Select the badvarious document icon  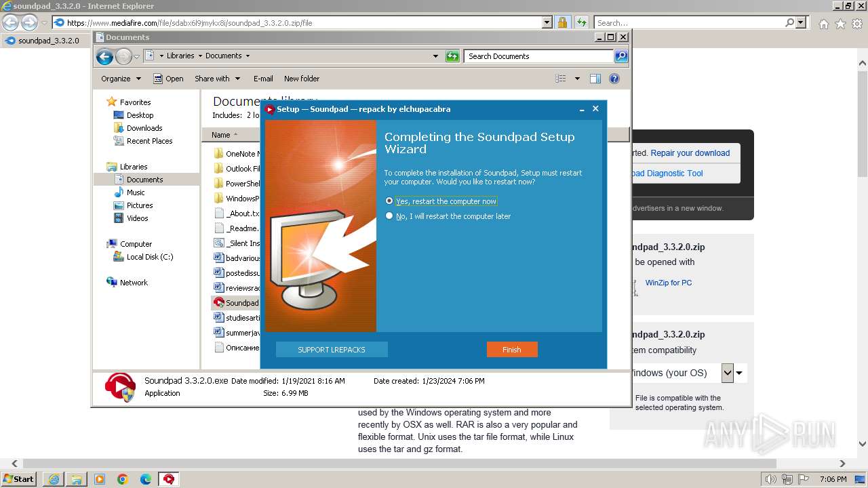click(x=218, y=258)
